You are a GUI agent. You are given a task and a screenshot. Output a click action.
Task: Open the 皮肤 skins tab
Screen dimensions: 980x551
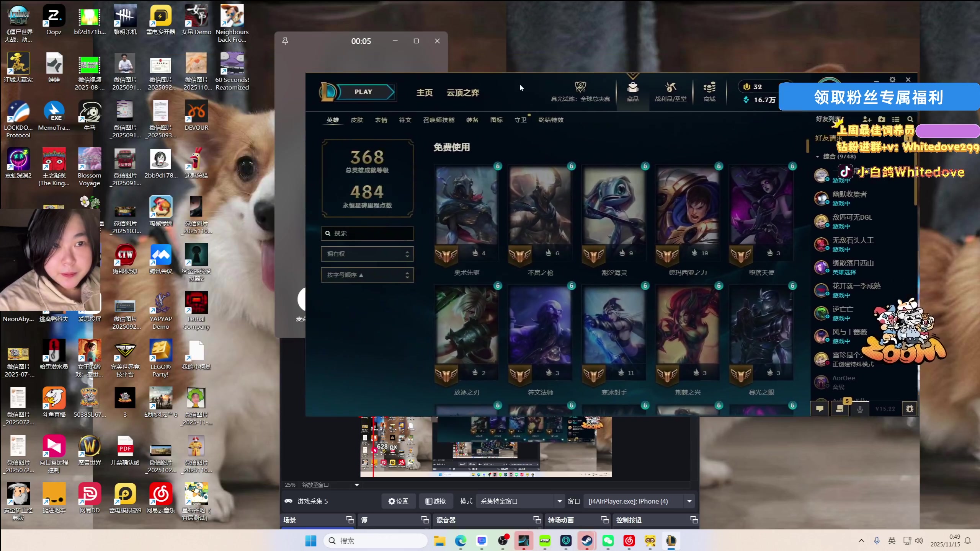(357, 120)
